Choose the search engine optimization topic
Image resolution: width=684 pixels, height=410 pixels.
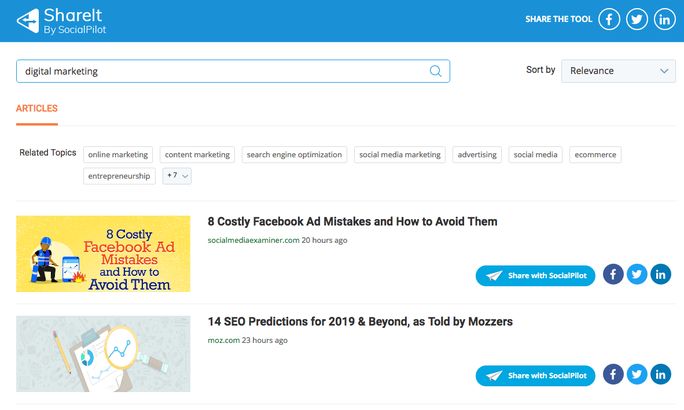[x=294, y=154]
